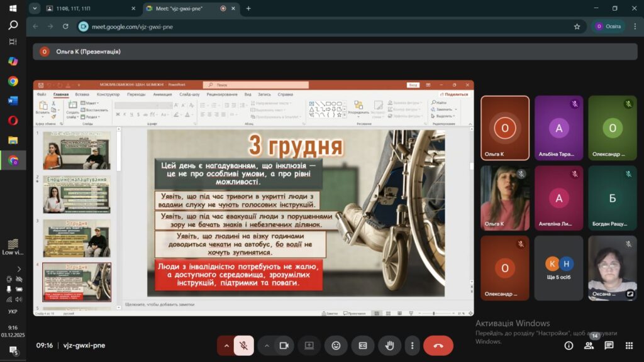This screenshot has height=362, width=644.
Task: Switch to the "11ФВ, 11Т, 11П" browser tab
Action: 86,8
